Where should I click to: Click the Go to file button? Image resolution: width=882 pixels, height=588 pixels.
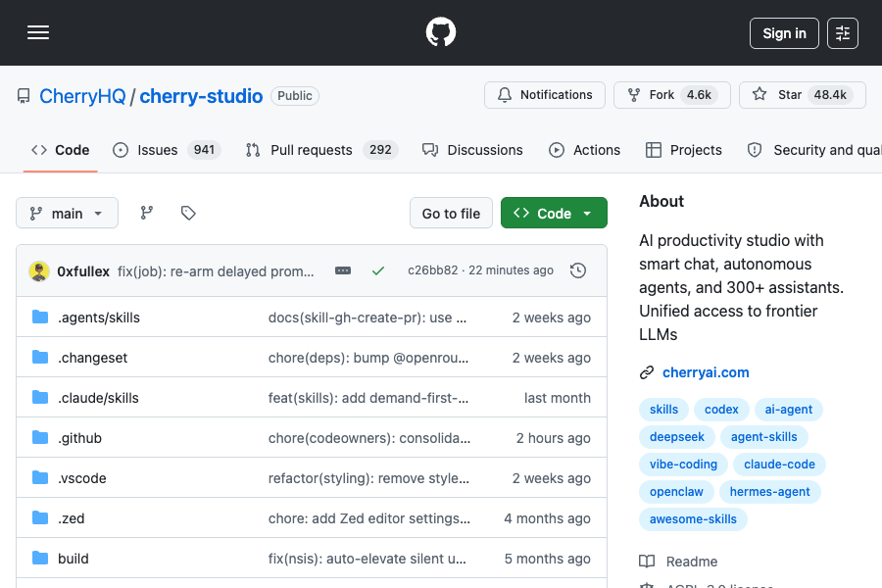(x=451, y=213)
